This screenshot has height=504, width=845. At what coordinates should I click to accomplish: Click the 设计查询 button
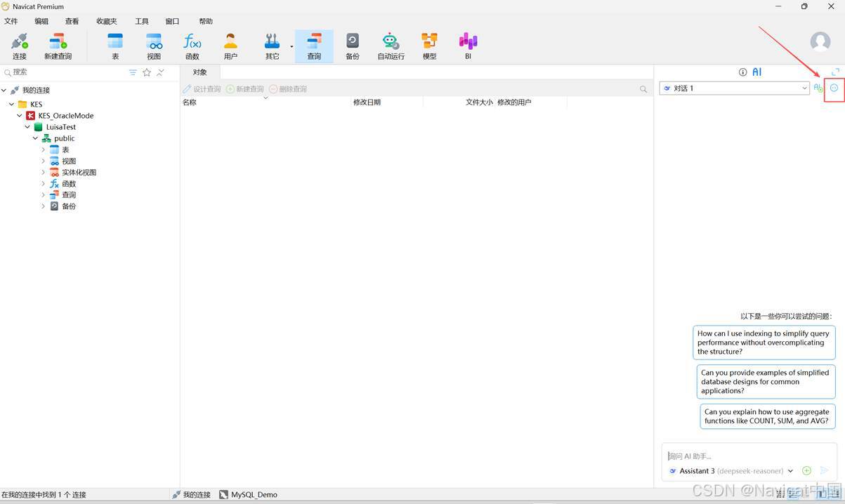click(202, 89)
